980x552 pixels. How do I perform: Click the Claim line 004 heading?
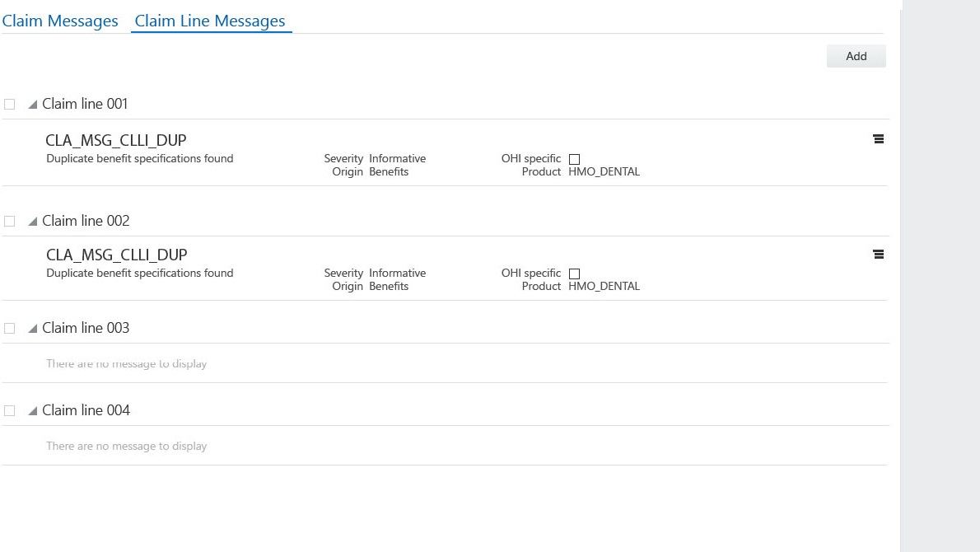[x=86, y=410]
